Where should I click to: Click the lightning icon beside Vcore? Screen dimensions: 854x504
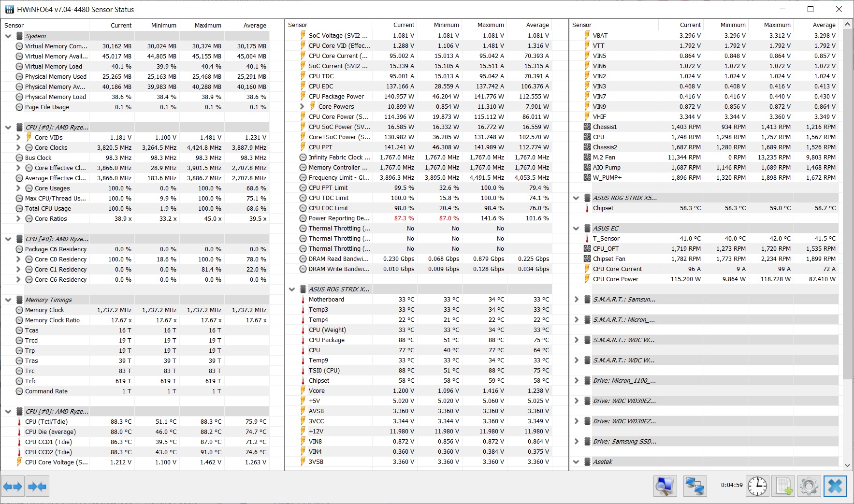click(x=303, y=391)
